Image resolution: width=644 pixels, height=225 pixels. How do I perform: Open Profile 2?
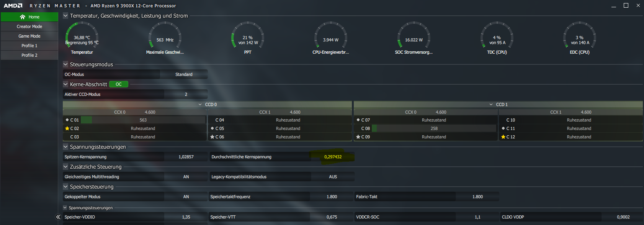tap(29, 55)
